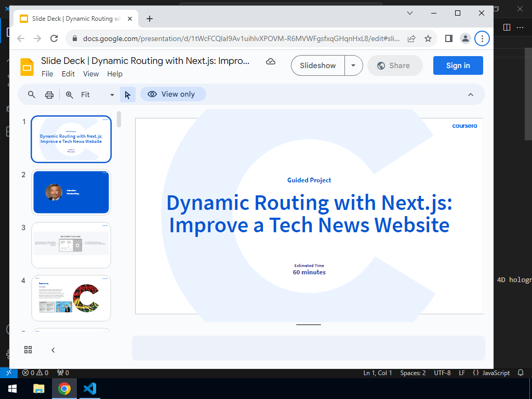Open VS Code more actions ellipsis
Image resolution: width=532 pixels, height=399 pixels.
coord(520,27)
